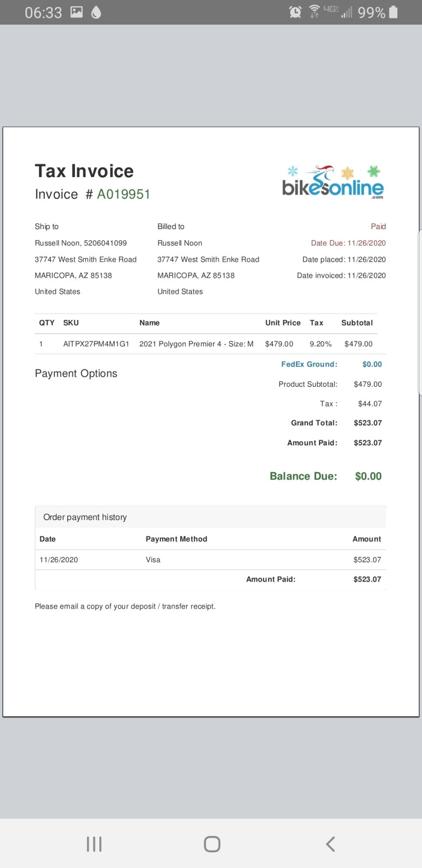422x868 pixels.
Task: Tap the Android back navigation button
Action: (330, 844)
